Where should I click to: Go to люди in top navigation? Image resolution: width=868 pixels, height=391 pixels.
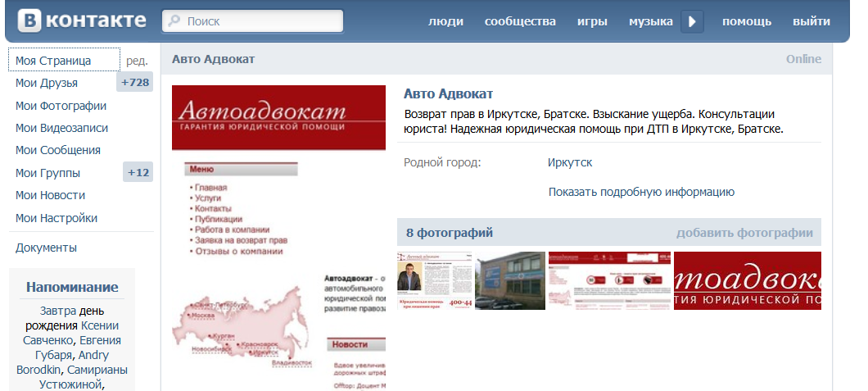point(445,21)
